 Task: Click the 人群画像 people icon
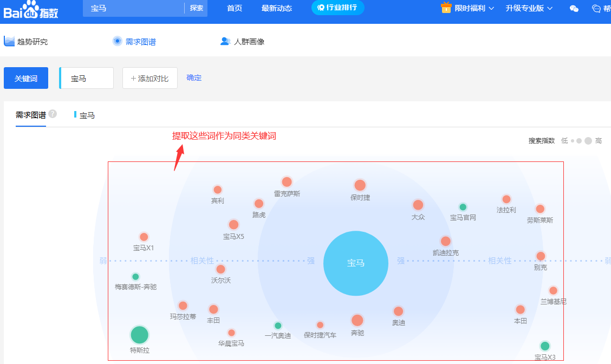225,41
